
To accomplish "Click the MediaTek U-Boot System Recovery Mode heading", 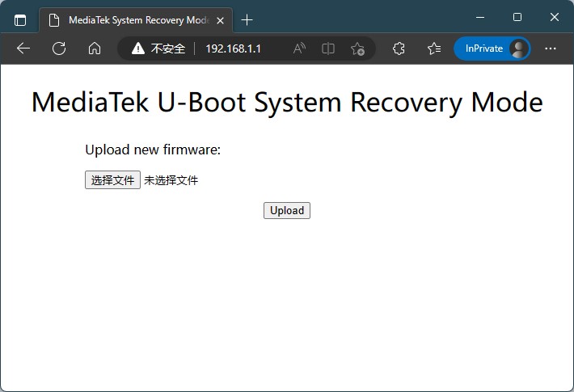I will tap(287, 103).
